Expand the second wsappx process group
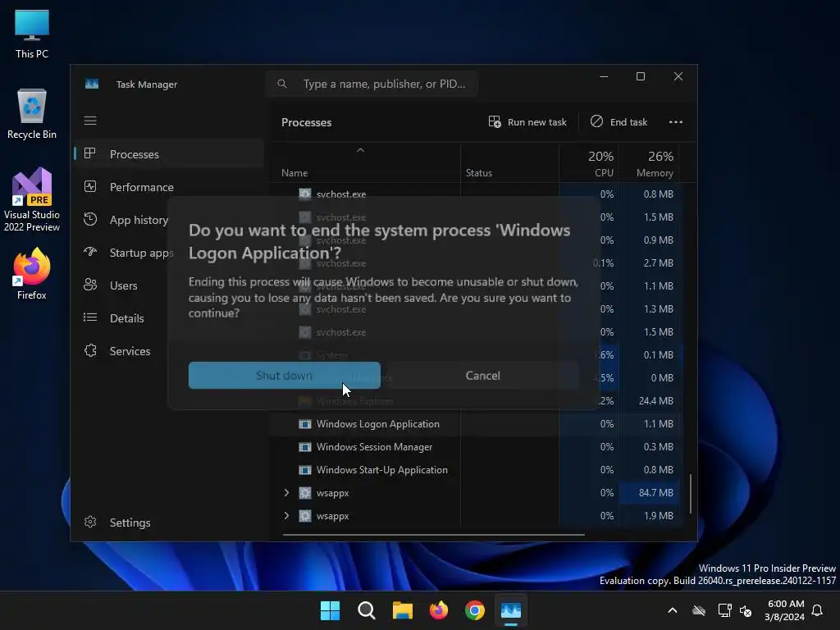840x630 pixels. coord(286,515)
